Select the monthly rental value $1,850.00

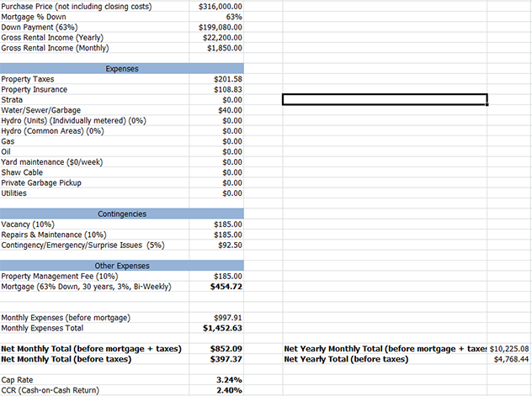click(225, 48)
